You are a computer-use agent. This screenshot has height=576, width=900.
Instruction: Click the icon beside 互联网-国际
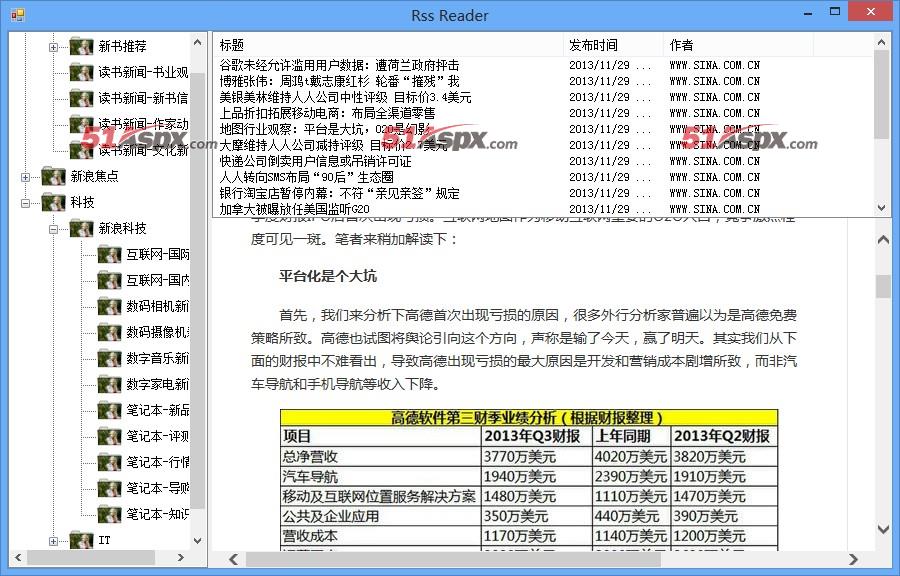tap(109, 254)
